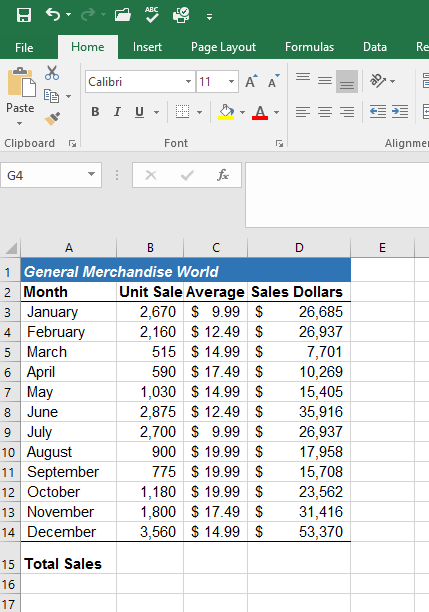Click the Select All corner triangle
The height and width of the screenshot is (612, 429).
coord(11,248)
